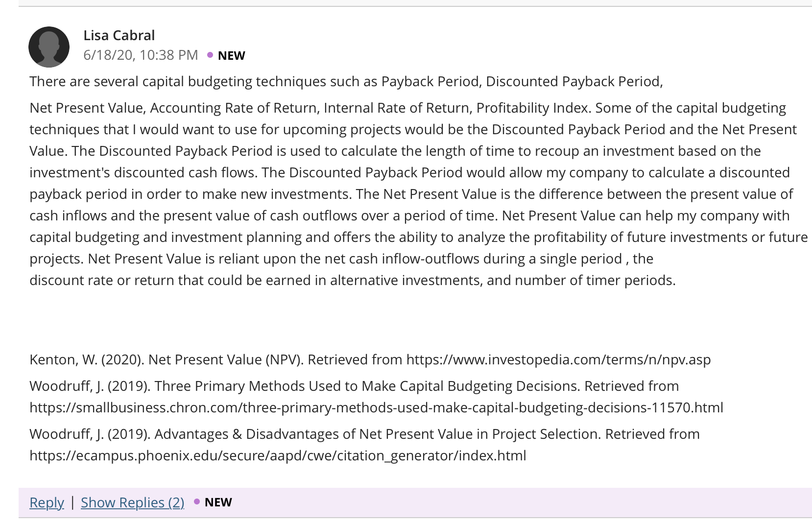The image size is (812, 525).
Task: Click the Kenton, W. (2020) reference line
Action: (x=370, y=359)
